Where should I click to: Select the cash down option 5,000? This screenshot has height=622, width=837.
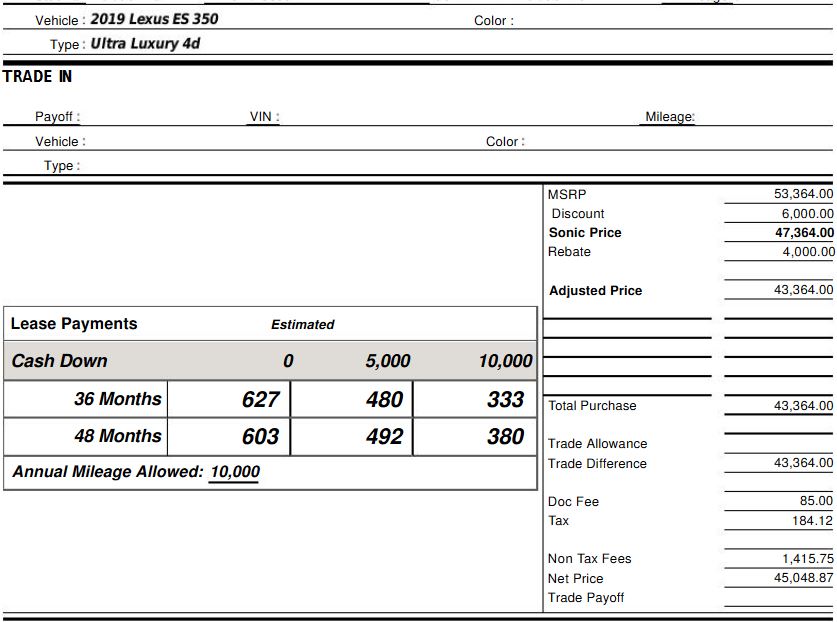coord(388,361)
